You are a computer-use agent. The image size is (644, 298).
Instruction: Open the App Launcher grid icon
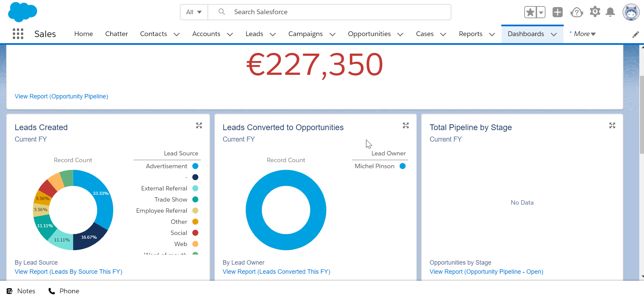pos(18,34)
